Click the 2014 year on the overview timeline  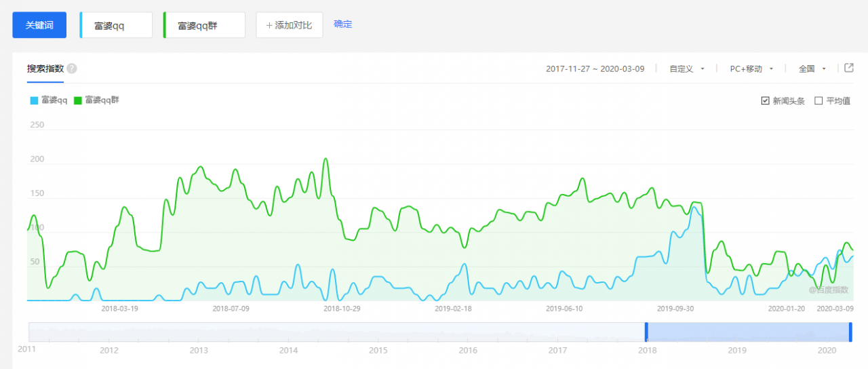click(x=288, y=351)
